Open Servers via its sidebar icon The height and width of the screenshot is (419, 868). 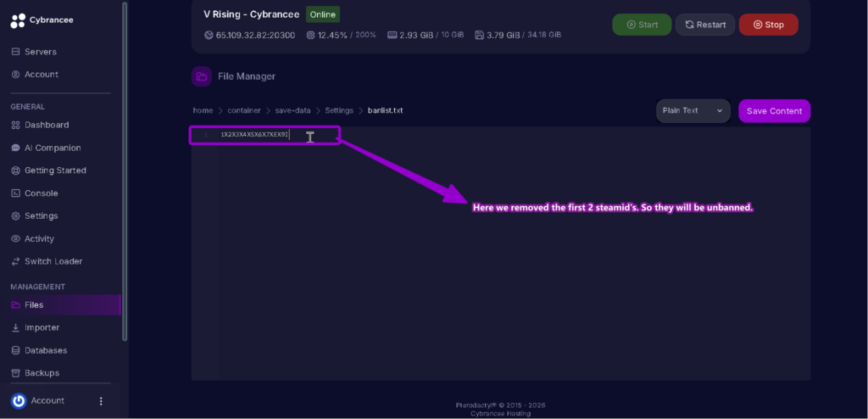(15, 52)
